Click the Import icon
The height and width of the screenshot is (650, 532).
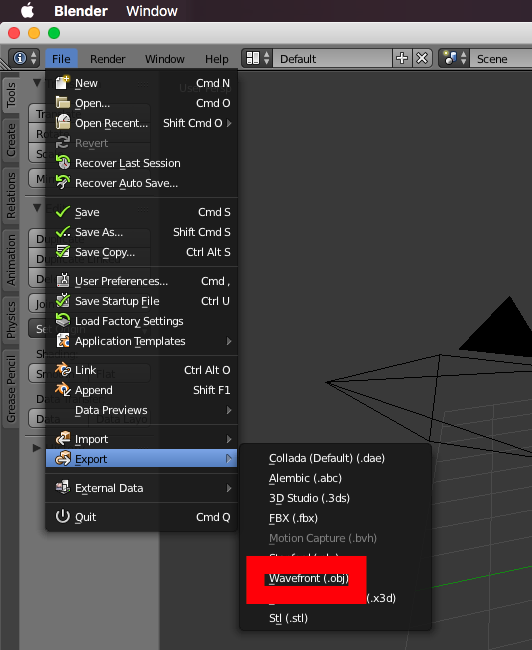pyautogui.click(x=63, y=439)
